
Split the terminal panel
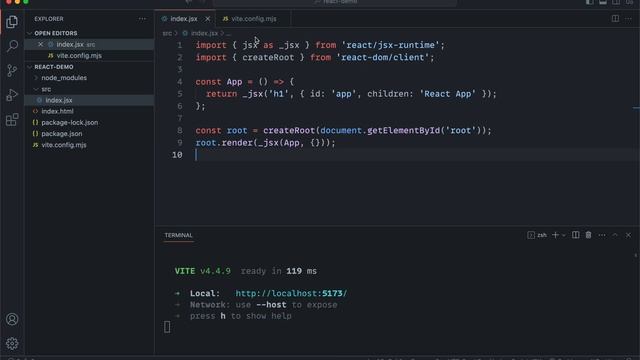point(576,235)
